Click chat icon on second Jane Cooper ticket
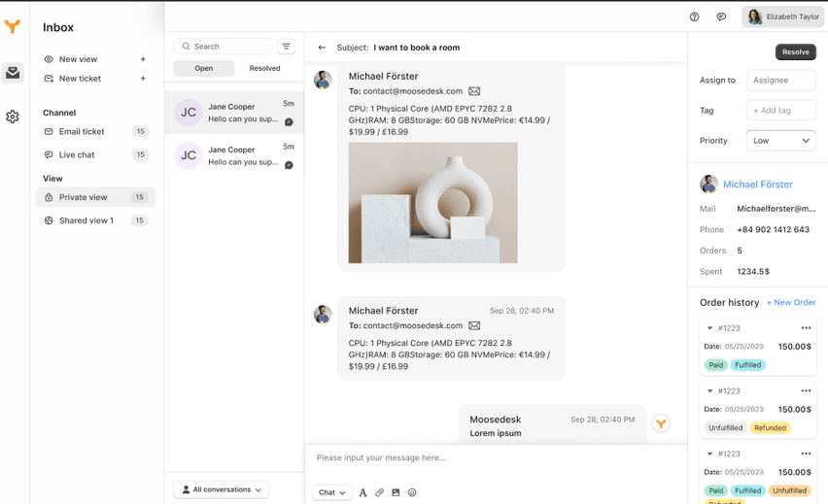 [x=289, y=165]
